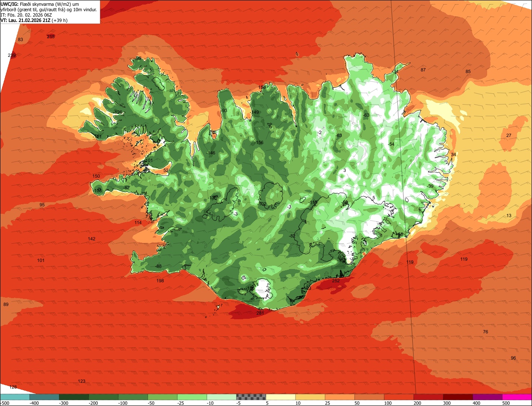Viewport: 532px width, 406px height.
Task: Click the map value 34 at the eastern coast
Action: 453,155
